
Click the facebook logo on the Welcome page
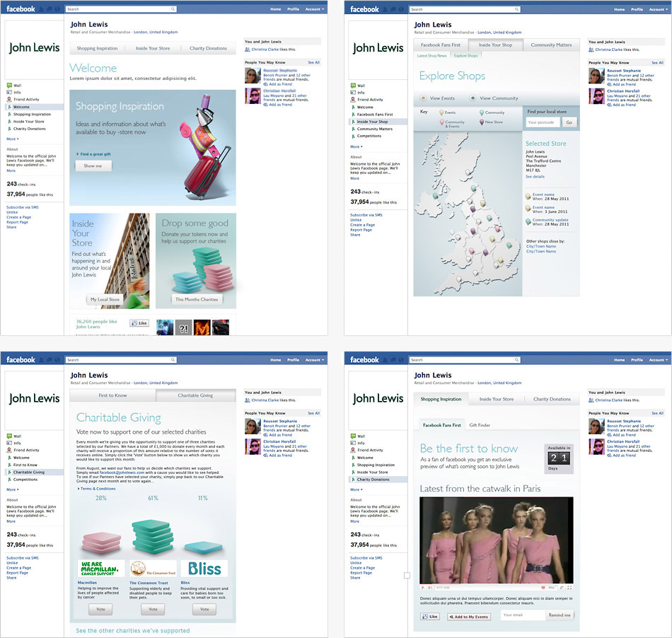click(x=21, y=9)
